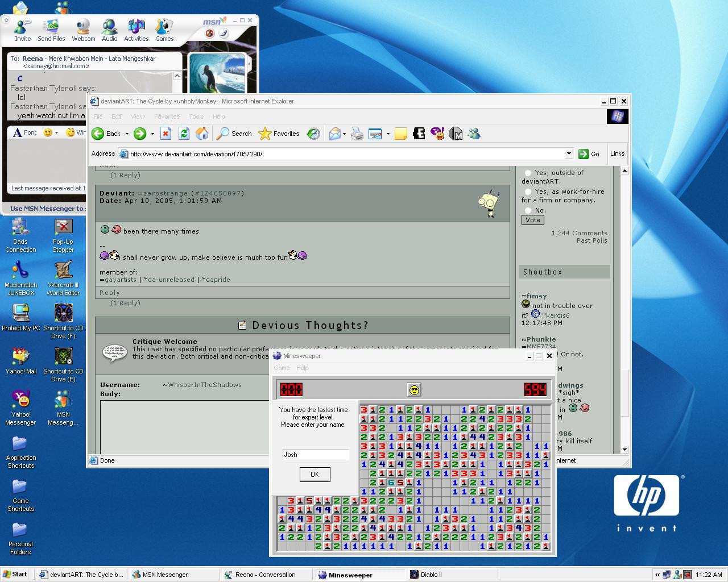
Task: Click OK in Minesweeper fastest time dialog
Action: coord(315,474)
